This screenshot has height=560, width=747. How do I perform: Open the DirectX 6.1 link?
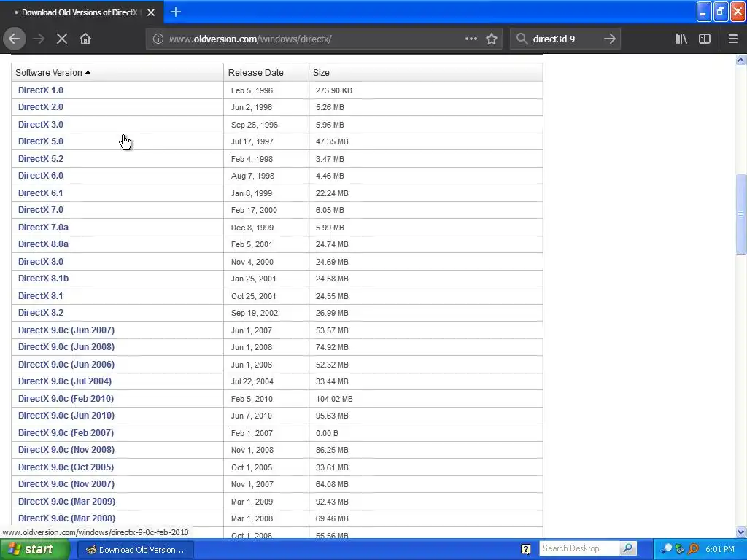(41, 192)
